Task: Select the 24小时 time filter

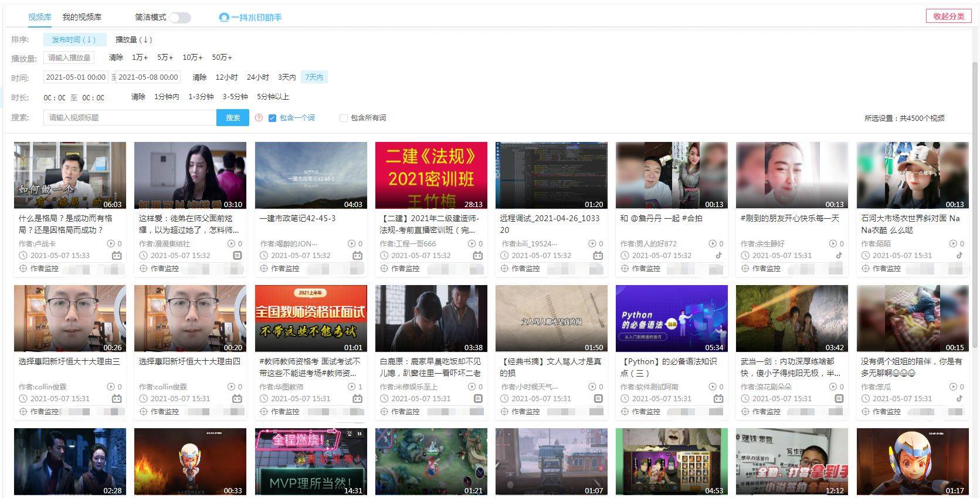Action: pyautogui.click(x=258, y=77)
